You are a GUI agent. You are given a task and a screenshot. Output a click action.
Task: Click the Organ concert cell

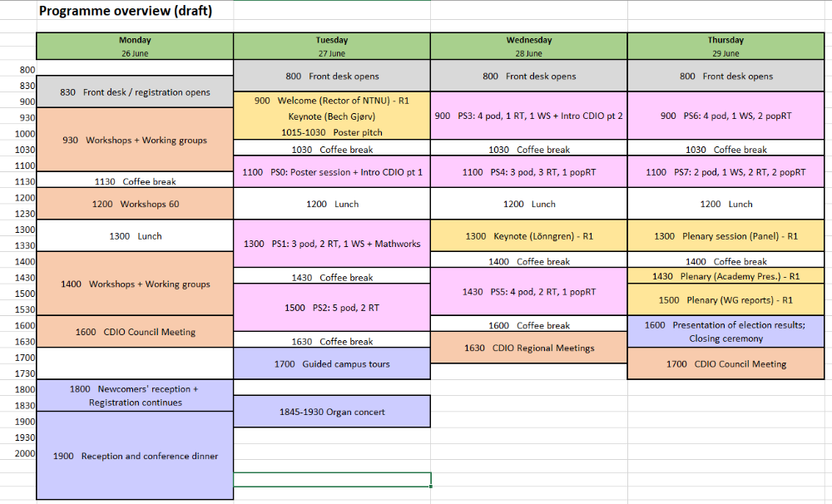tap(331, 411)
